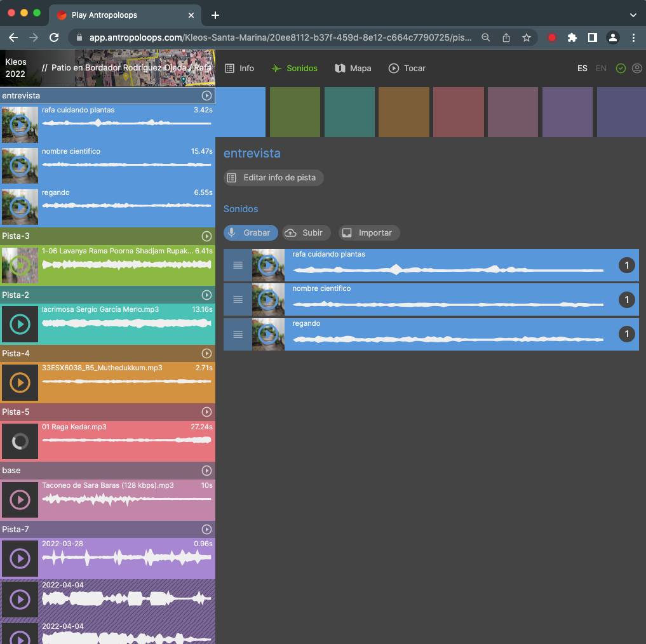Toggle count badge on rafa cuidando plantas

(626, 265)
